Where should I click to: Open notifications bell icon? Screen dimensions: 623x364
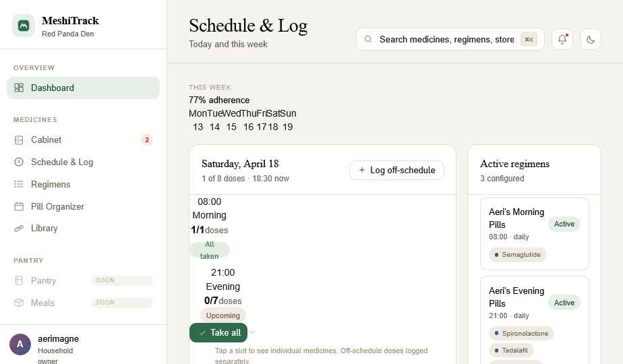coord(562,39)
